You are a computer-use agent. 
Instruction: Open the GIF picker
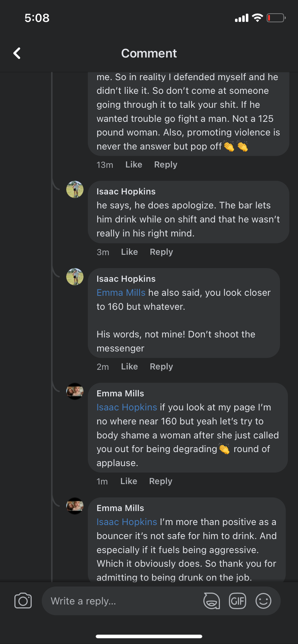click(238, 601)
